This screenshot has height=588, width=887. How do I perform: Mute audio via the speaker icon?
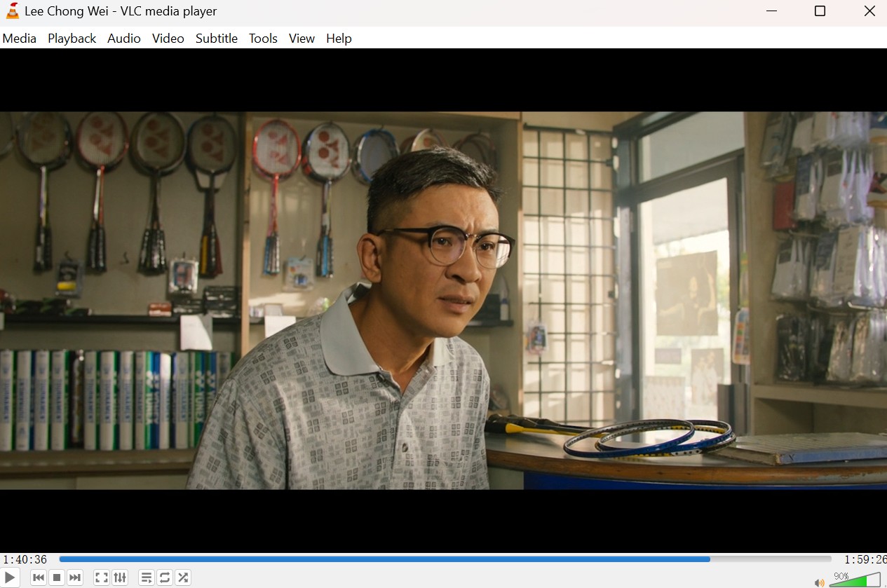point(819,582)
